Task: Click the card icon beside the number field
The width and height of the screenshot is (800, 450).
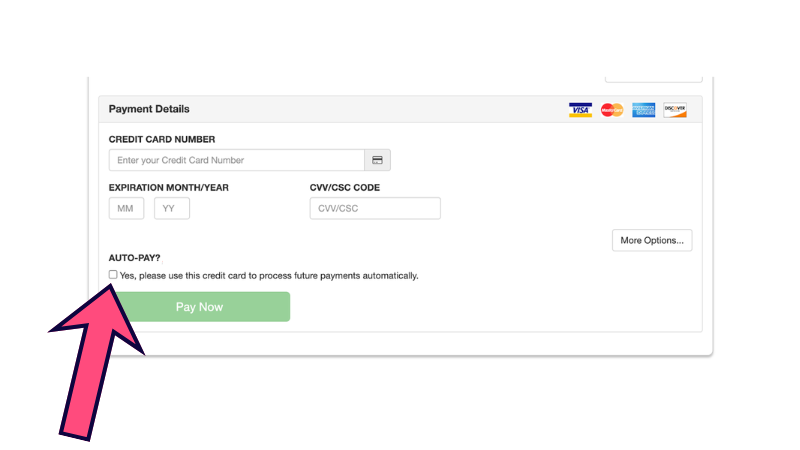Action: click(378, 160)
